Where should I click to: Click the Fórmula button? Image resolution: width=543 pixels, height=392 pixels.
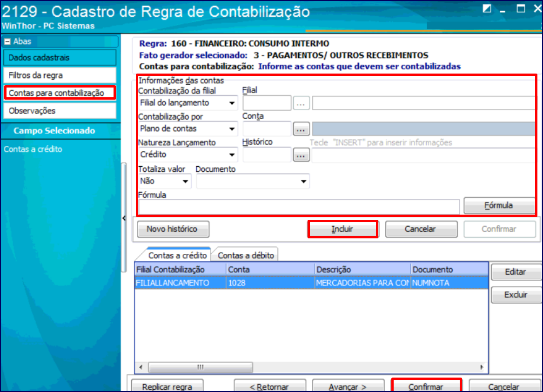click(499, 205)
